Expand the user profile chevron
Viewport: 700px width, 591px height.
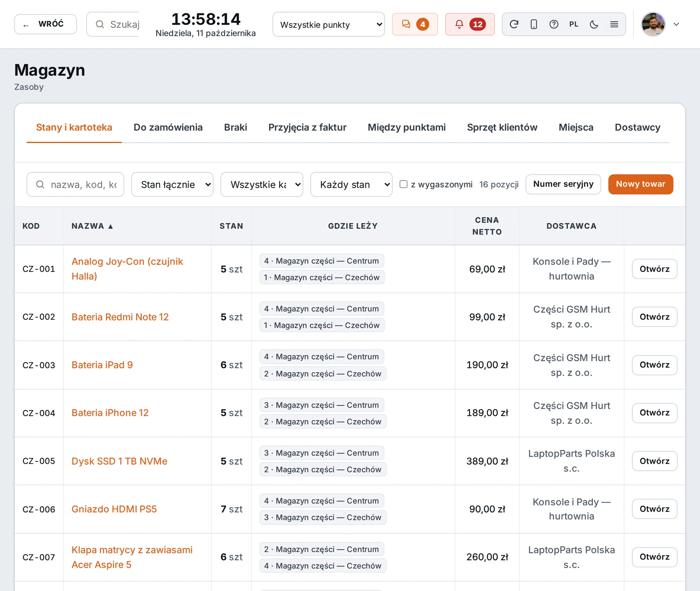click(676, 24)
